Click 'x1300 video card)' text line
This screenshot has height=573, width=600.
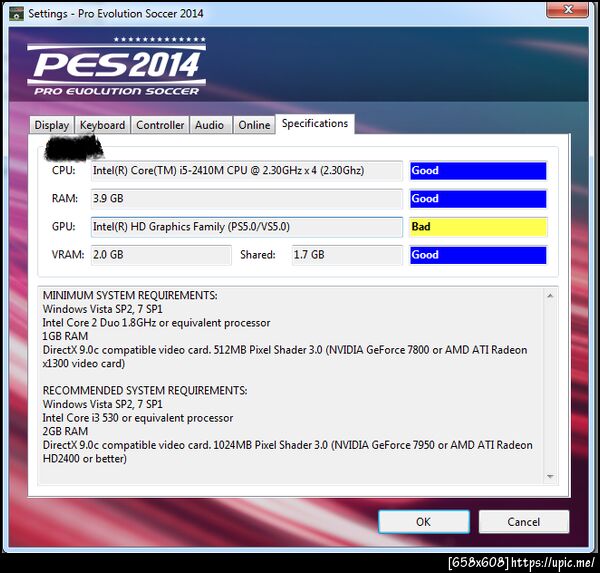point(84,363)
